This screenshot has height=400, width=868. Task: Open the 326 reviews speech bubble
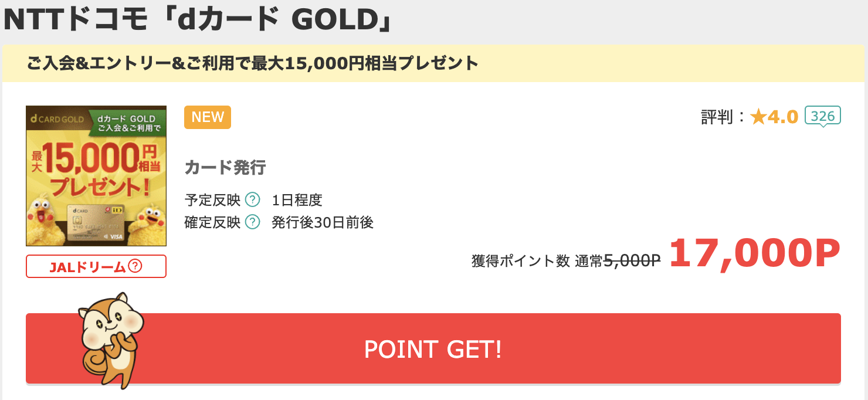[x=823, y=116]
